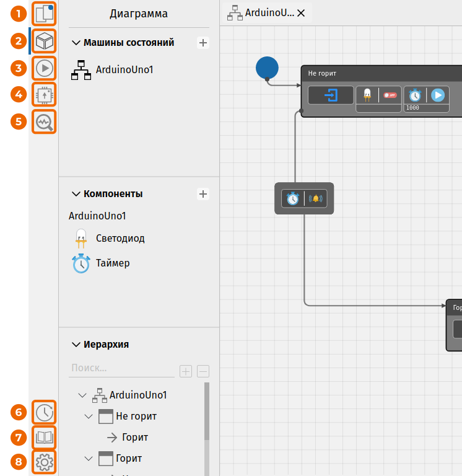Open the compiler play icon in sidebar
The height and width of the screenshot is (476, 462).
[45, 68]
